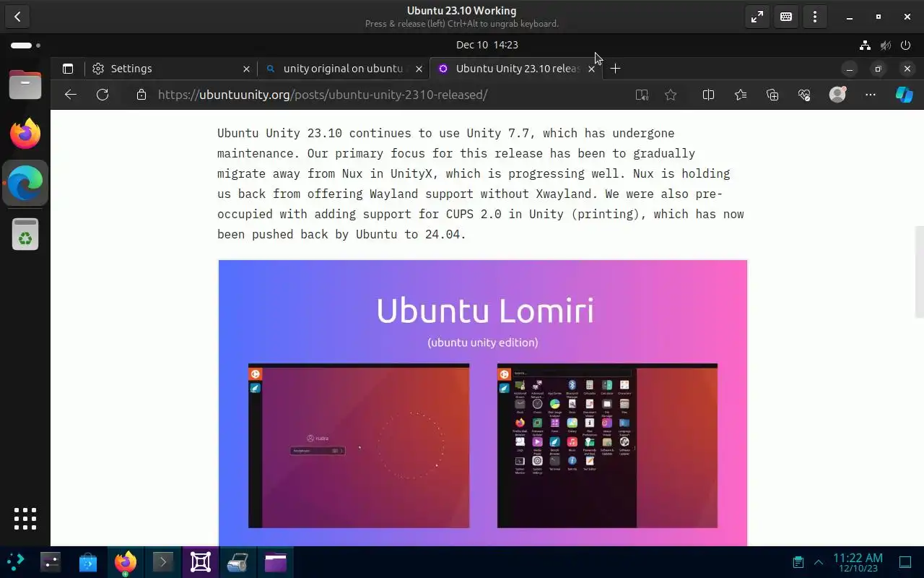Screen dimensions: 924x578
Task: Switch to Firefox in the host taskbar
Action: (126, 562)
